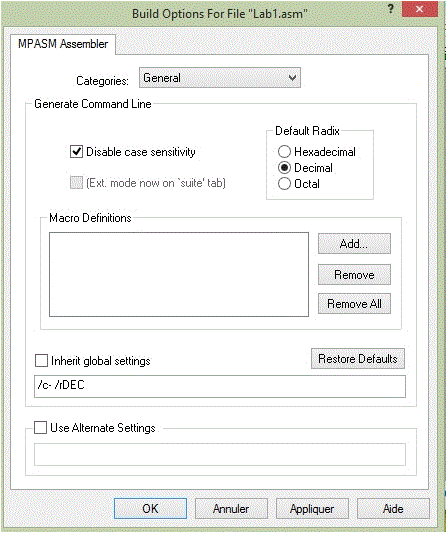Confirm with the OK button
This screenshot has width=447, height=533.
click(150, 509)
